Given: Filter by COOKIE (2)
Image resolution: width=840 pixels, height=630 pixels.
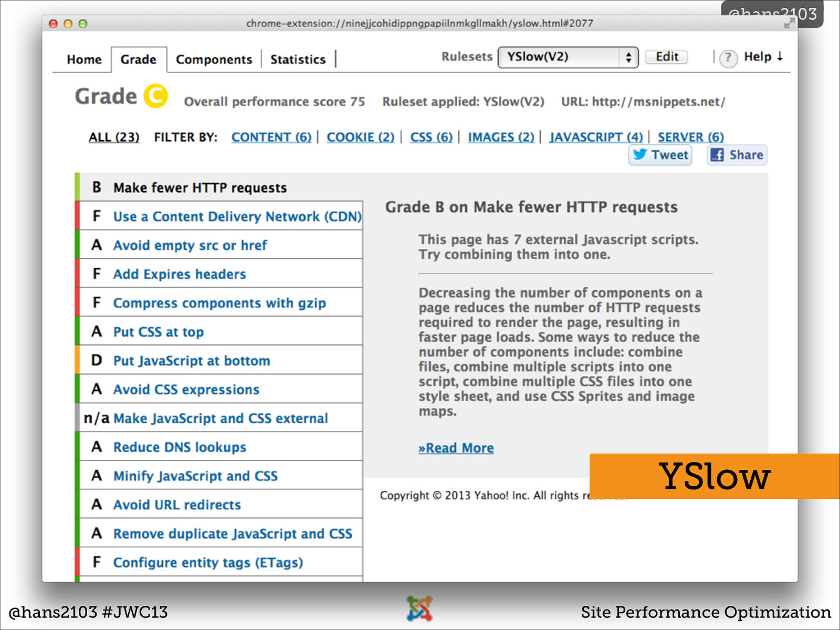Looking at the screenshot, I should point(360,137).
